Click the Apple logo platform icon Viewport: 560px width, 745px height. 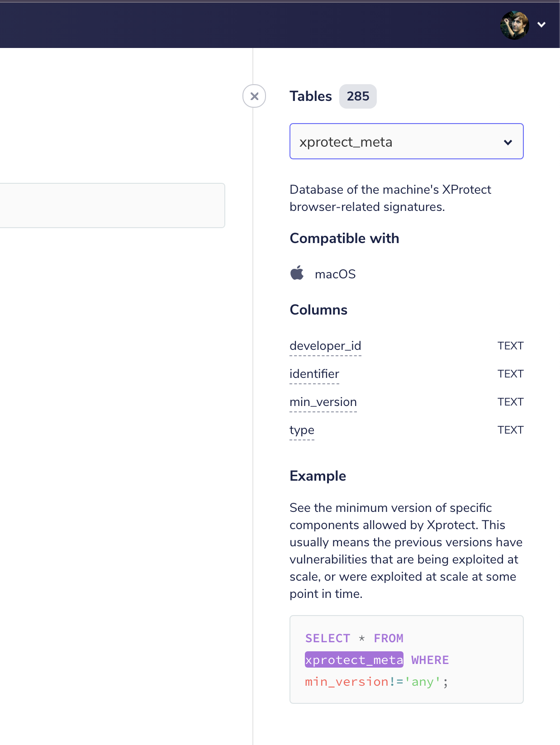(x=297, y=273)
